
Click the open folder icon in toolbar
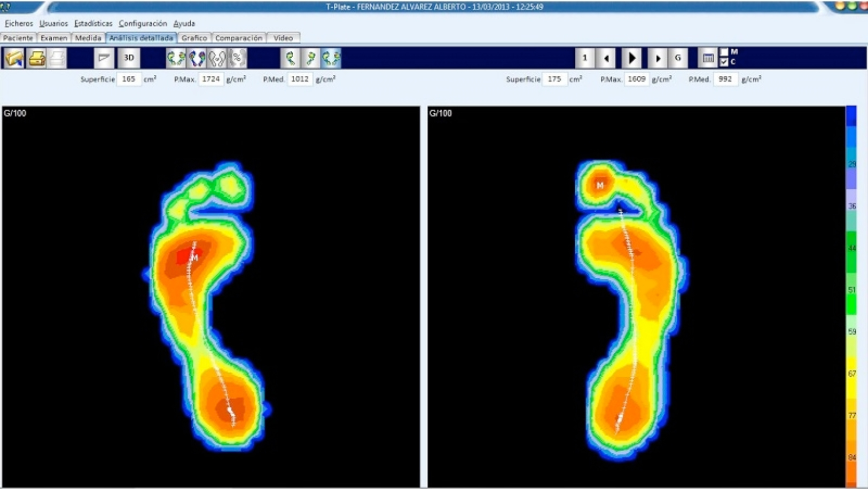(14, 58)
